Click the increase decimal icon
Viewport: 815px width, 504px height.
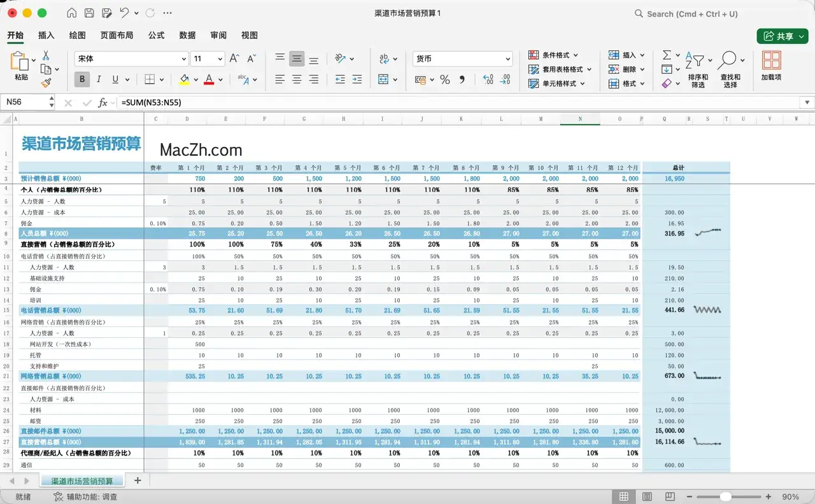488,80
